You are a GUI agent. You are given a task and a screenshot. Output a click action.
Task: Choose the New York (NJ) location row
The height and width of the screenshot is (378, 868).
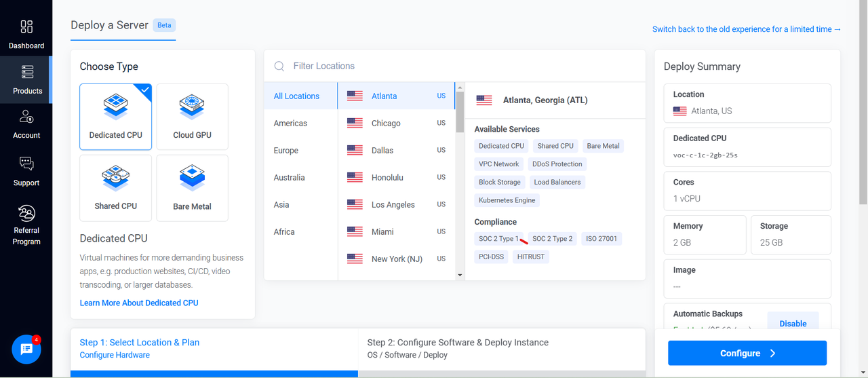(397, 259)
